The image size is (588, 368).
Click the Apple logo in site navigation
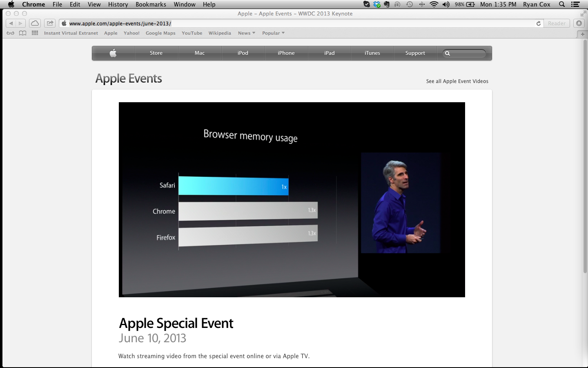113,53
